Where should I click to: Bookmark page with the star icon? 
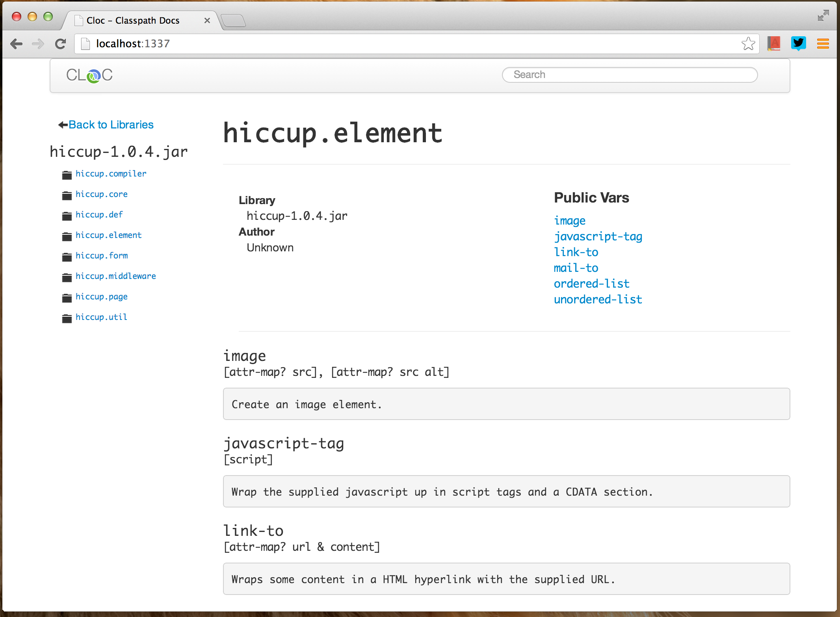(x=748, y=44)
